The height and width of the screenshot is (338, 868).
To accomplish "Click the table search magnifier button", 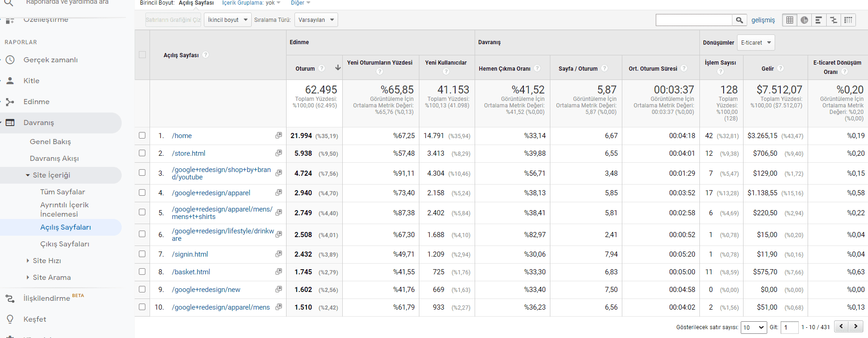I will click(x=739, y=20).
